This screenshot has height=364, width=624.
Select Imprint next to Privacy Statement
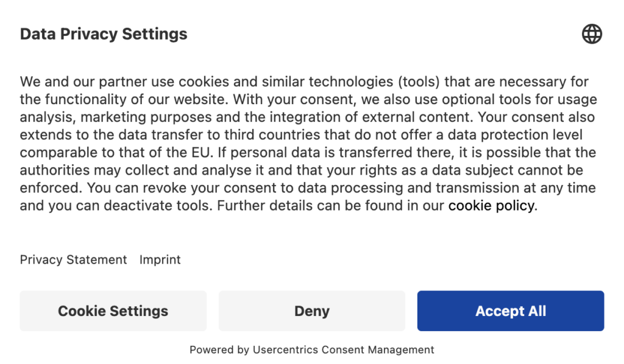pyautogui.click(x=160, y=259)
